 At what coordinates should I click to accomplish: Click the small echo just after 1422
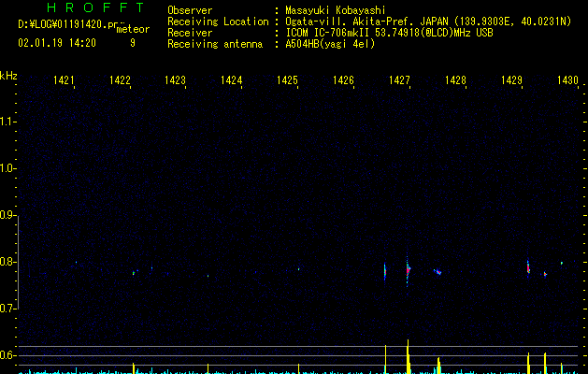tap(134, 273)
